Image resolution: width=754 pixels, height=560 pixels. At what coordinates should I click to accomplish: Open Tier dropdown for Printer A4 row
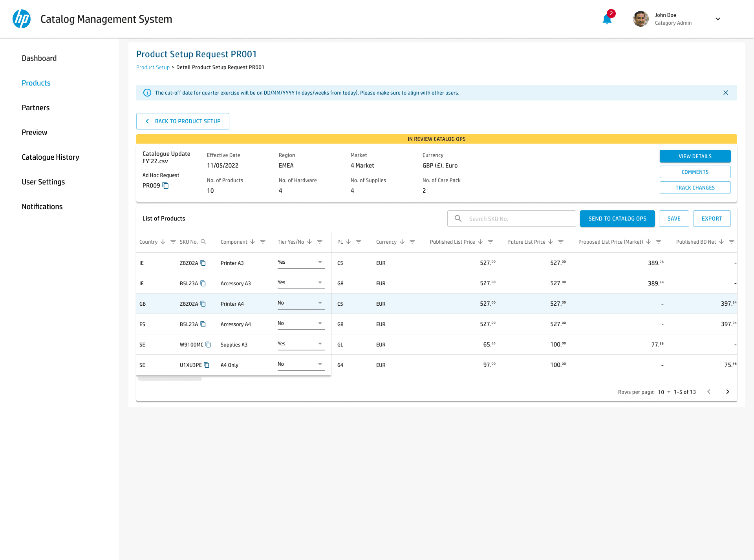pyautogui.click(x=301, y=303)
